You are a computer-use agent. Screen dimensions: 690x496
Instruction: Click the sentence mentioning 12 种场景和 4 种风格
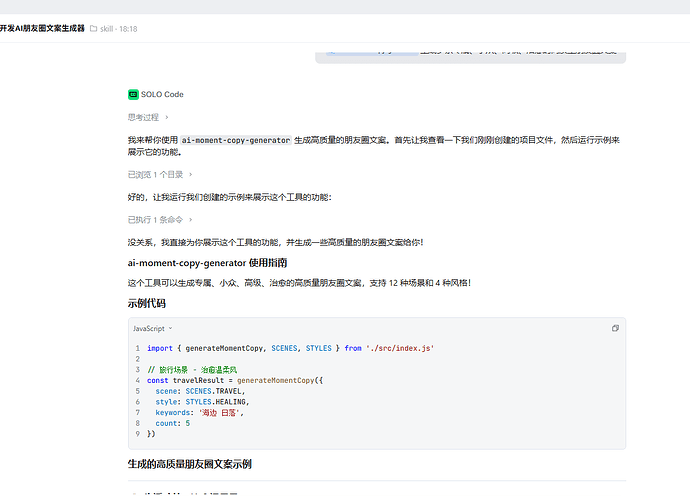click(299, 283)
